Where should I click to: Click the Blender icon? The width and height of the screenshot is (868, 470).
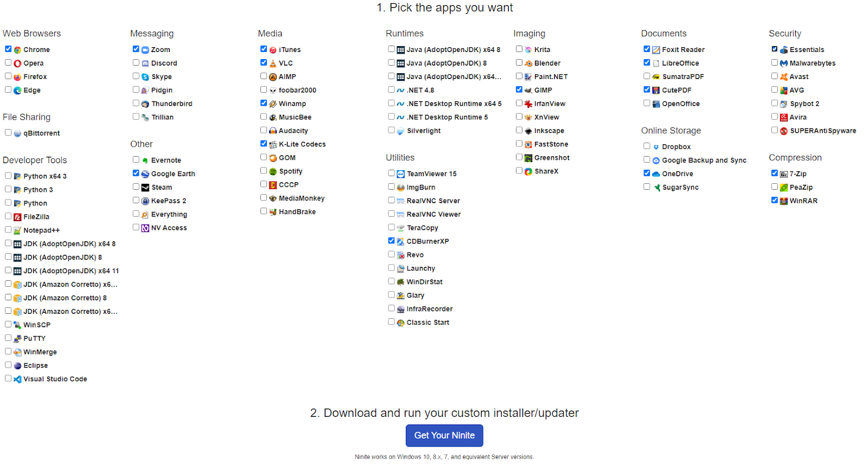(x=528, y=63)
